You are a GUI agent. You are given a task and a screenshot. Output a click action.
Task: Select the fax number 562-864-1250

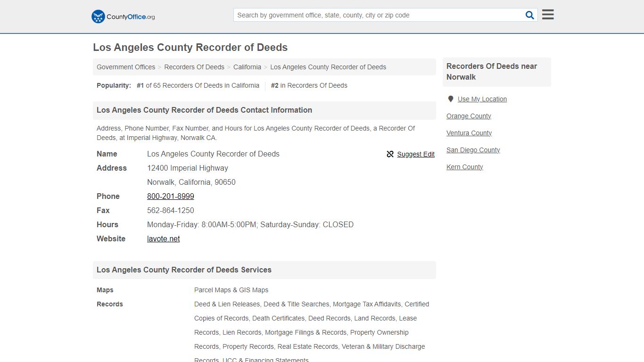[x=171, y=210]
